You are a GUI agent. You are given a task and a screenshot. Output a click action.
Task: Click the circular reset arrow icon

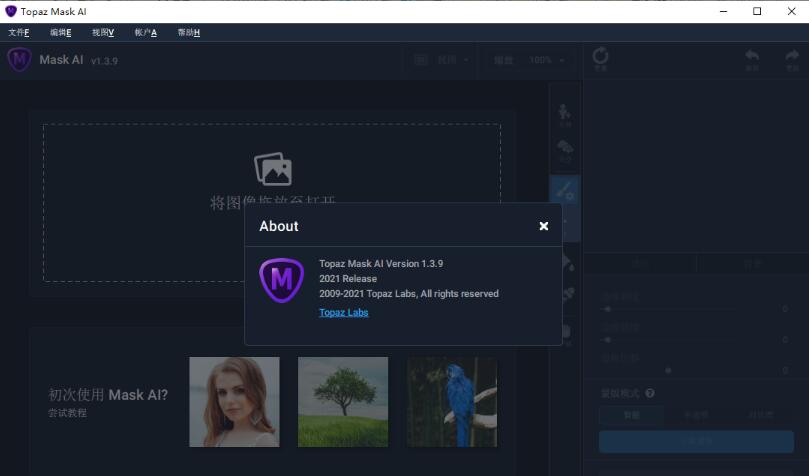[x=600, y=56]
